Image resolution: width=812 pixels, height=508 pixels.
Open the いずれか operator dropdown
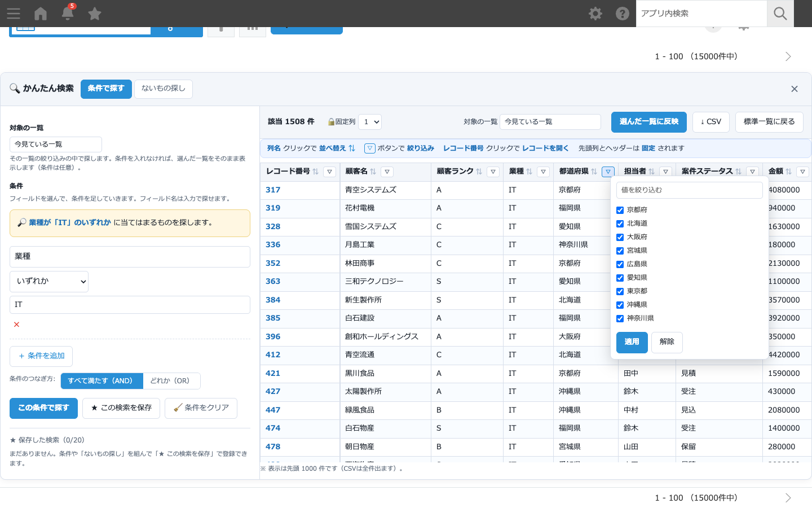coord(49,281)
